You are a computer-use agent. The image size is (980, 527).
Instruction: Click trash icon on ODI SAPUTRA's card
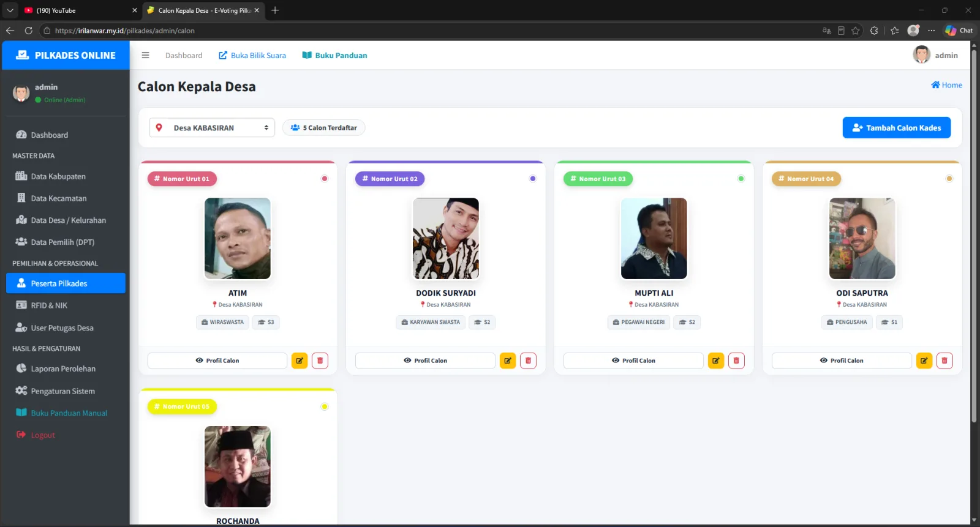click(x=944, y=361)
